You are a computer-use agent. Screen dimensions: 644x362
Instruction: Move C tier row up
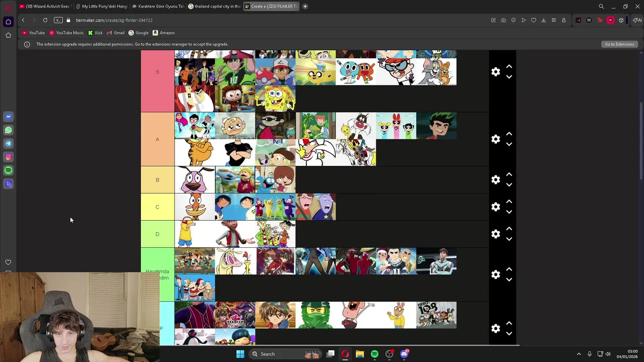click(x=509, y=202)
